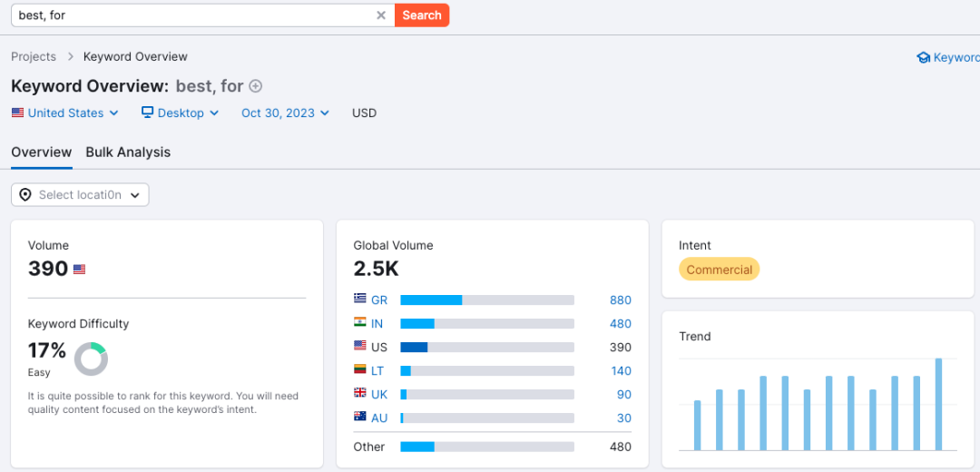Click the Commercial intent badge
Image resolution: width=980 pixels, height=472 pixels.
pos(720,270)
